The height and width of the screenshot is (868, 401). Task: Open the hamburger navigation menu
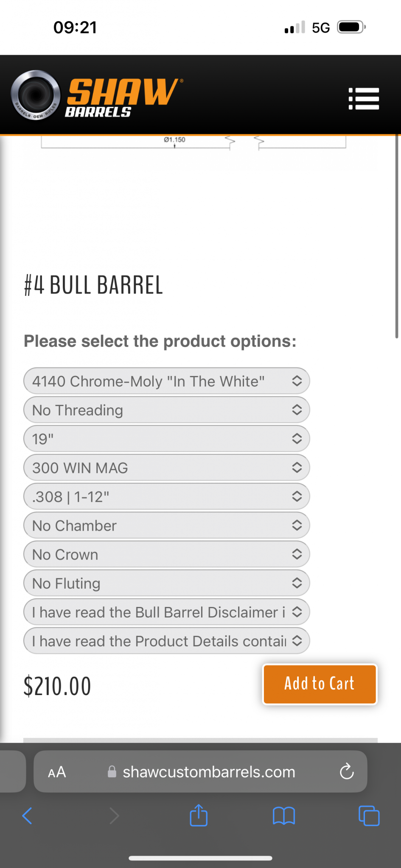coord(364,98)
